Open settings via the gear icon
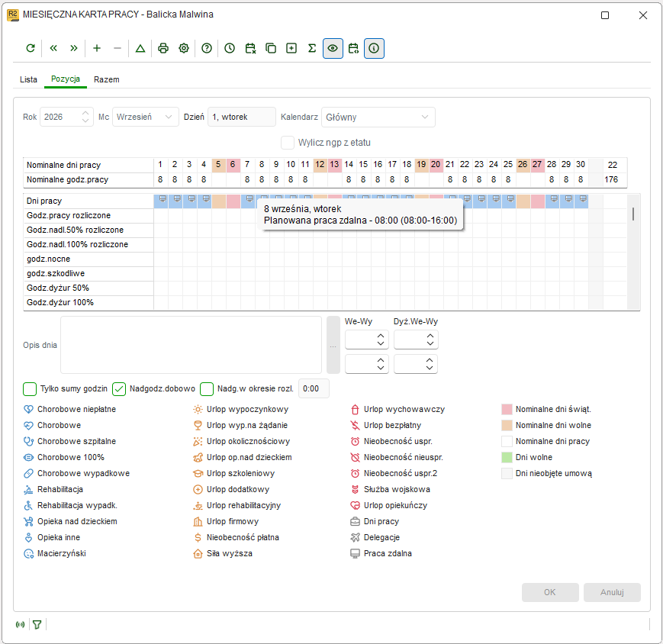663x644 pixels. [184, 48]
